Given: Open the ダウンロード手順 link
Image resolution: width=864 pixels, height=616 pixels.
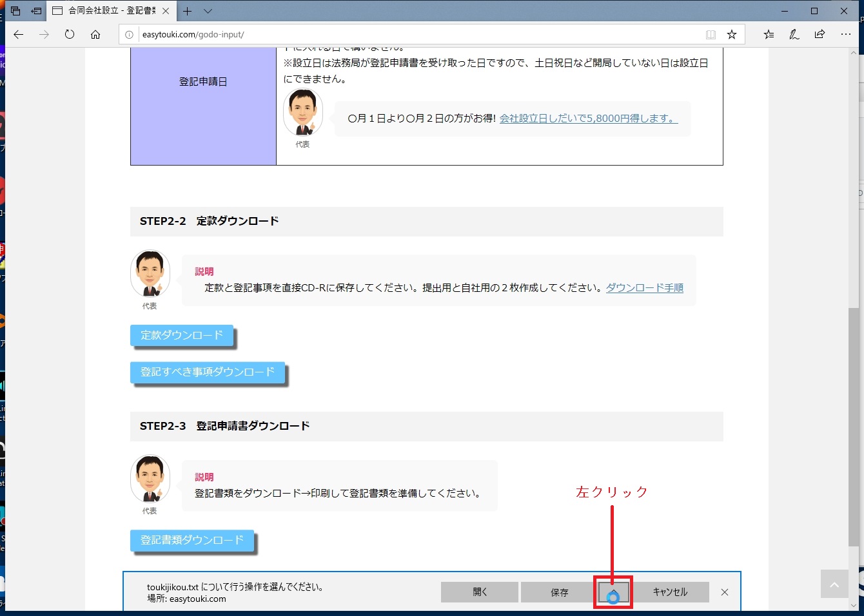Looking at the screenshot, I should coord(644,288).
